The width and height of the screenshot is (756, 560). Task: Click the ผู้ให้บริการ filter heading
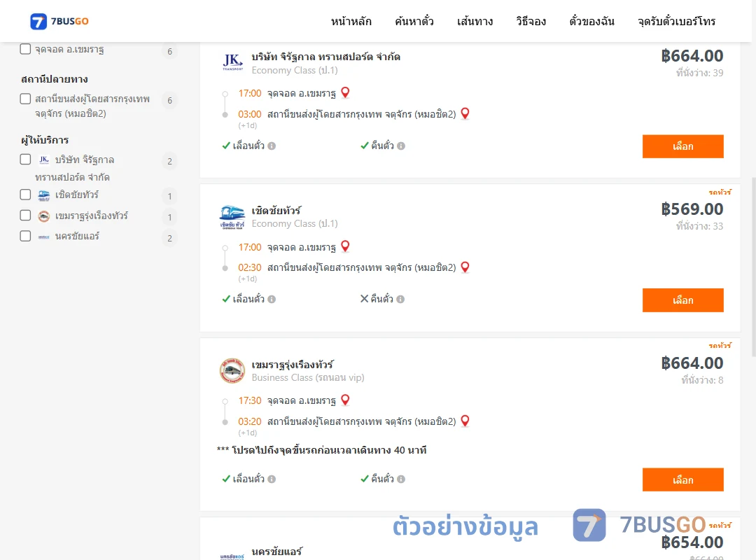click(x=45, y=141)
